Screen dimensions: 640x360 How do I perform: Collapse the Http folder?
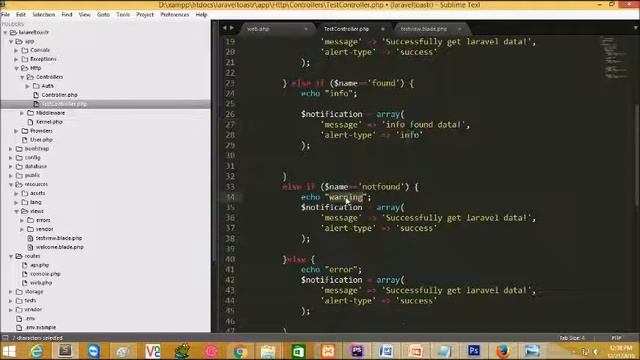16,68
